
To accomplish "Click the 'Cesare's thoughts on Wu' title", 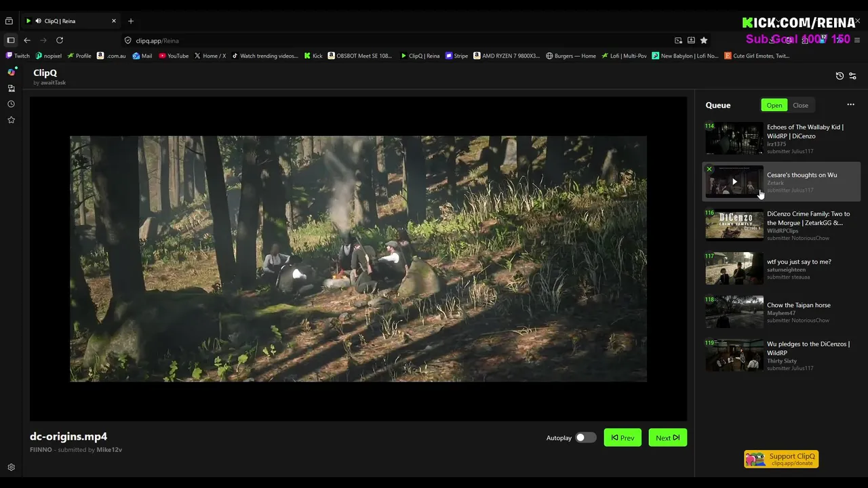I will 802,175.
